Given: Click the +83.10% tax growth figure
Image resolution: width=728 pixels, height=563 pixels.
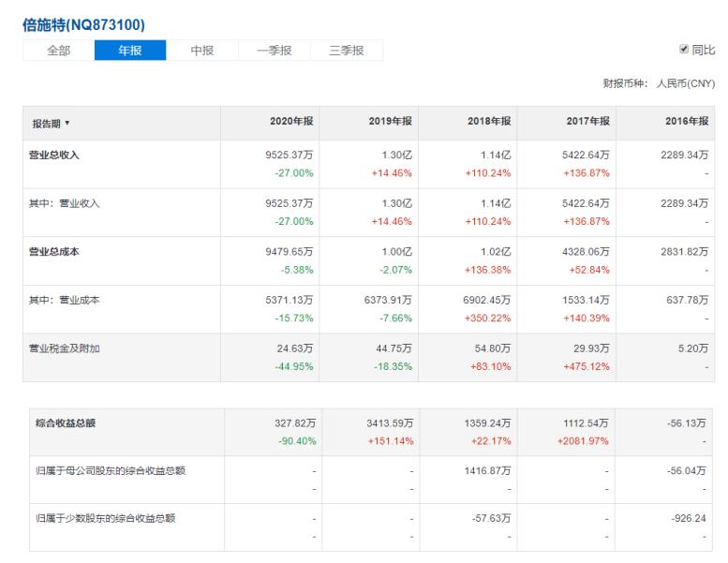Looking at the screenshot, I should pos(490,366).
